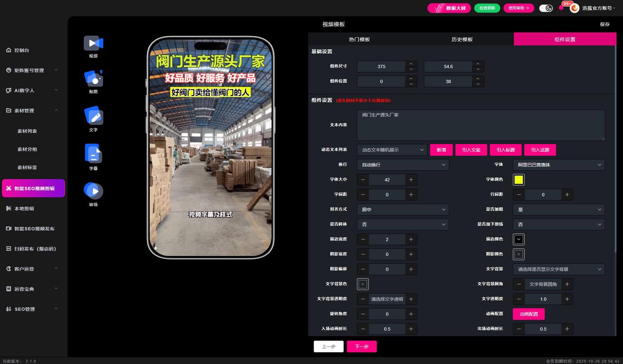The height and width of the screenshot is (364, 623).
Task: Select the 贴图 sticker component icon
Action: 93,79
